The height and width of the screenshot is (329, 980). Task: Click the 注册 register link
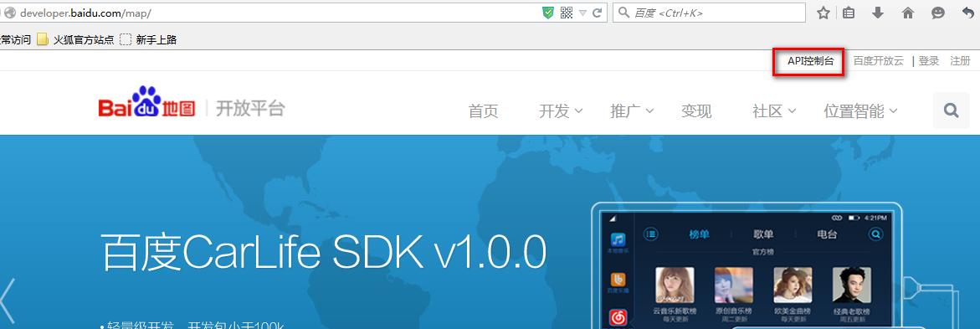click(960, 61)
